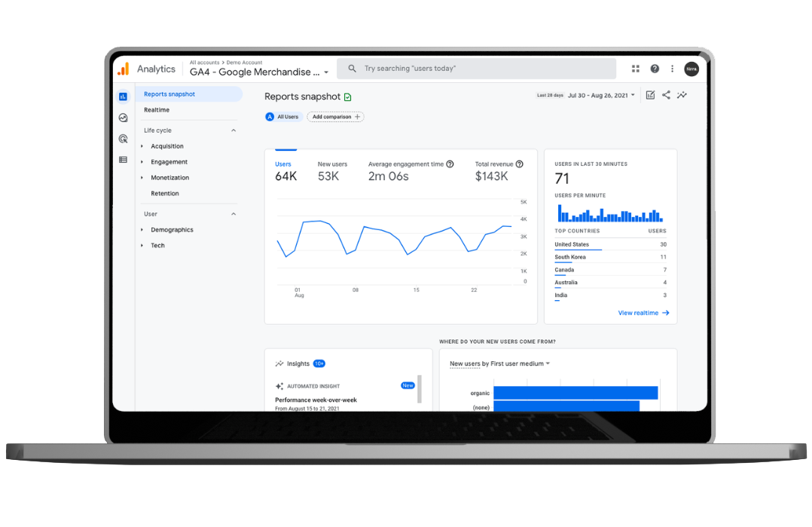Click the plus icon in Add comparison

[357, 117]
